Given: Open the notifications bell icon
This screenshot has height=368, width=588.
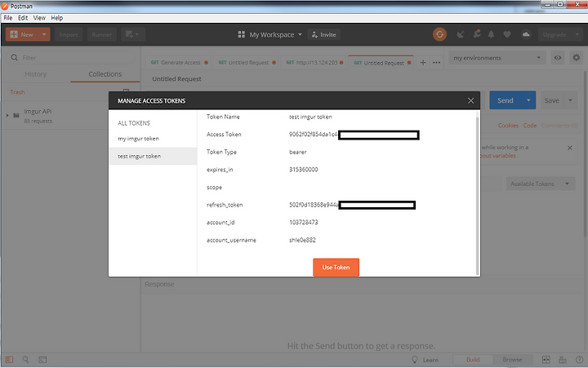Looking at the screenshot, I should click(491, 34).
